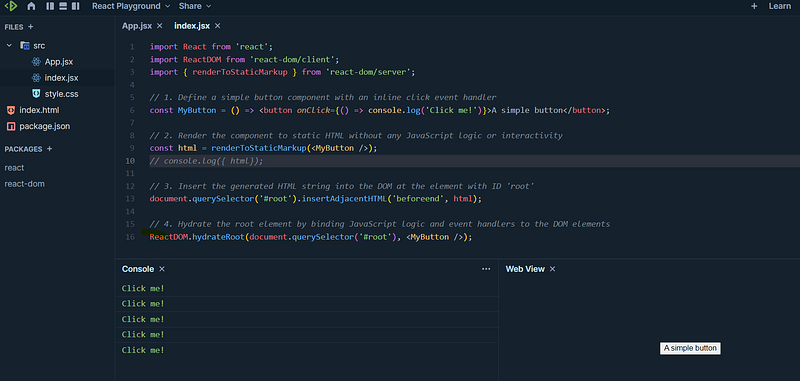Viewport: 800px width, 381px height.
Task: Select the stacked rows layout icon
Action: point(63,6)
